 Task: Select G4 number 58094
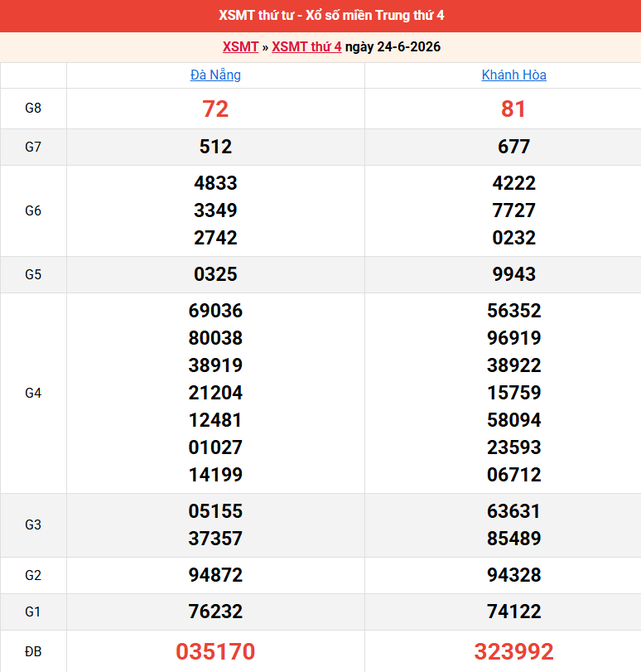tap(513, 420)
